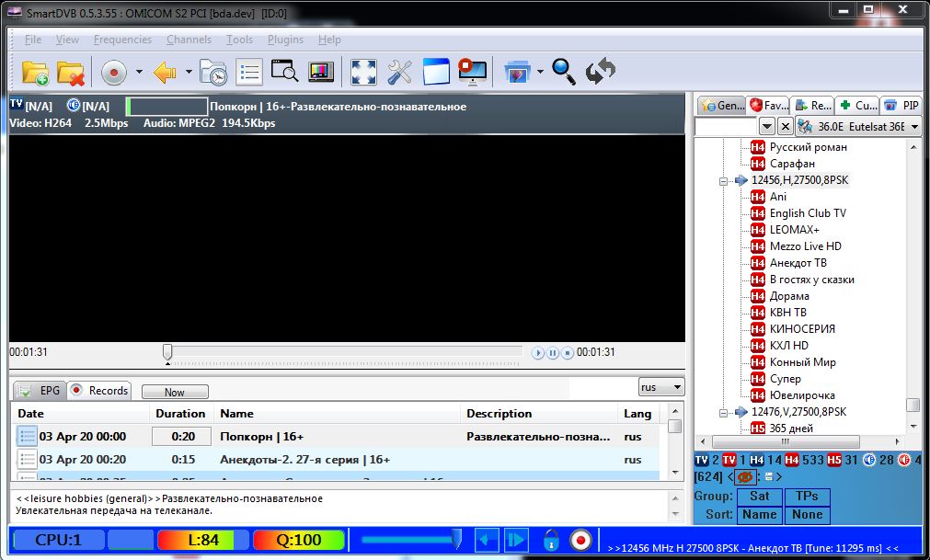
Task: Switch to the PIP tab
Action: click(901, 106)
